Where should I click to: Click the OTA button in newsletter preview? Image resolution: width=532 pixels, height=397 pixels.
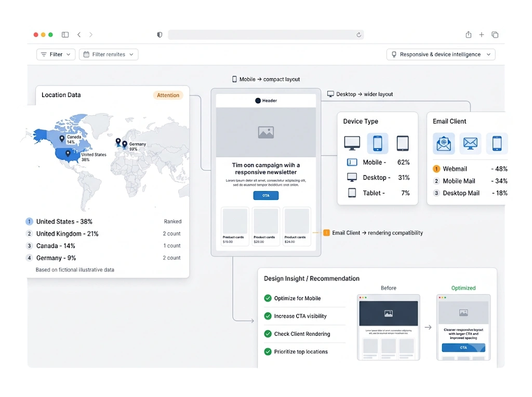tap(266, 195)
